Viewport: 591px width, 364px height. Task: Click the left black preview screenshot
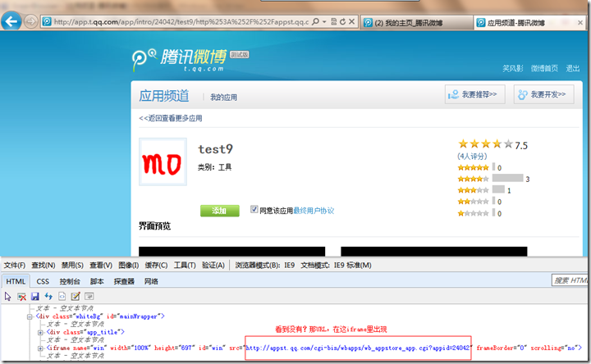(x=231, y=252)
